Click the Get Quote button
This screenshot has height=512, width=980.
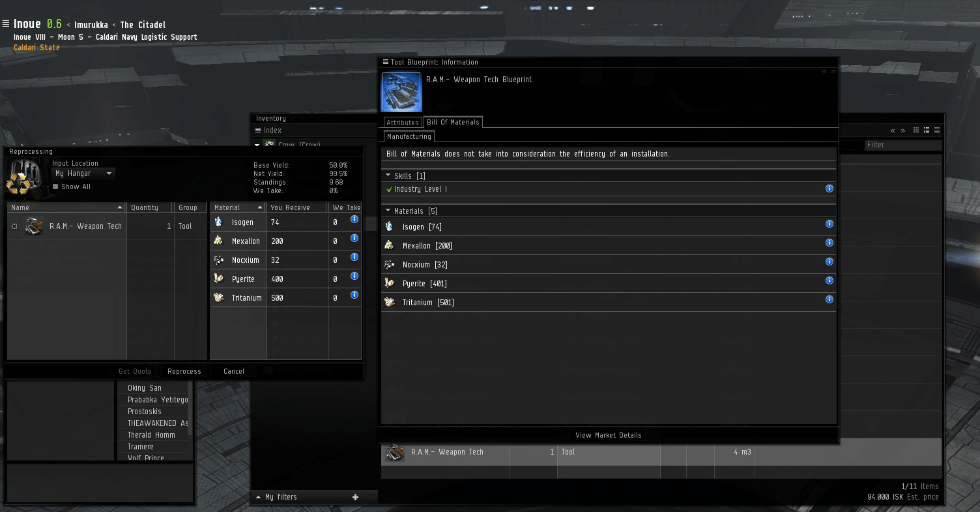[x=135, y=371]
